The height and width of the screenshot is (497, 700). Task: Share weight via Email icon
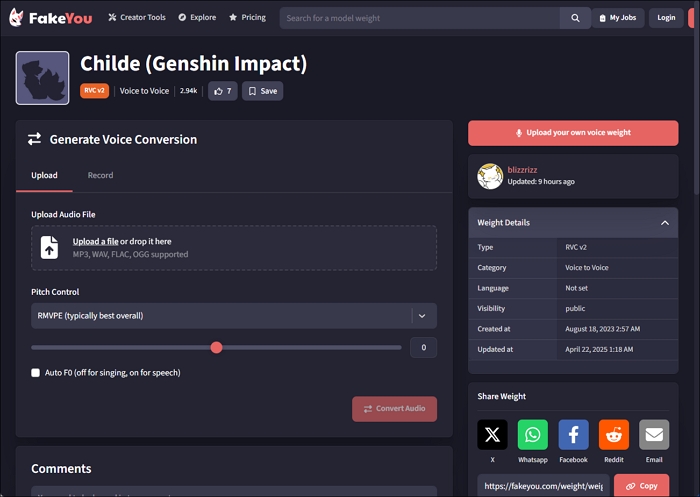654,434
